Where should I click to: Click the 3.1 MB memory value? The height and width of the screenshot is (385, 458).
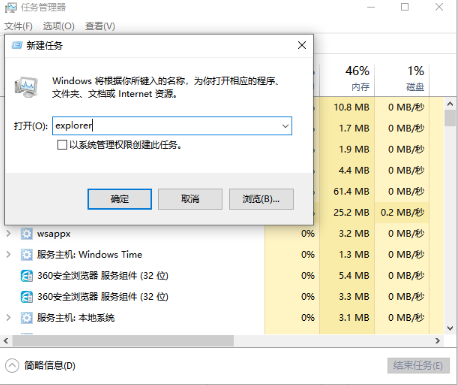tap(354, 318)
